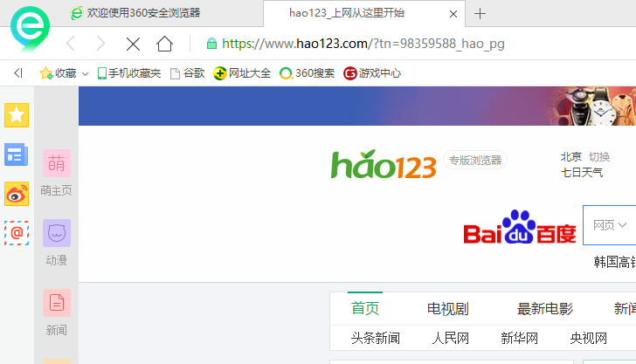Screen dimensions: 636x364
Task: Open the 七日天气 link
Action: click(x=582, y=173)
